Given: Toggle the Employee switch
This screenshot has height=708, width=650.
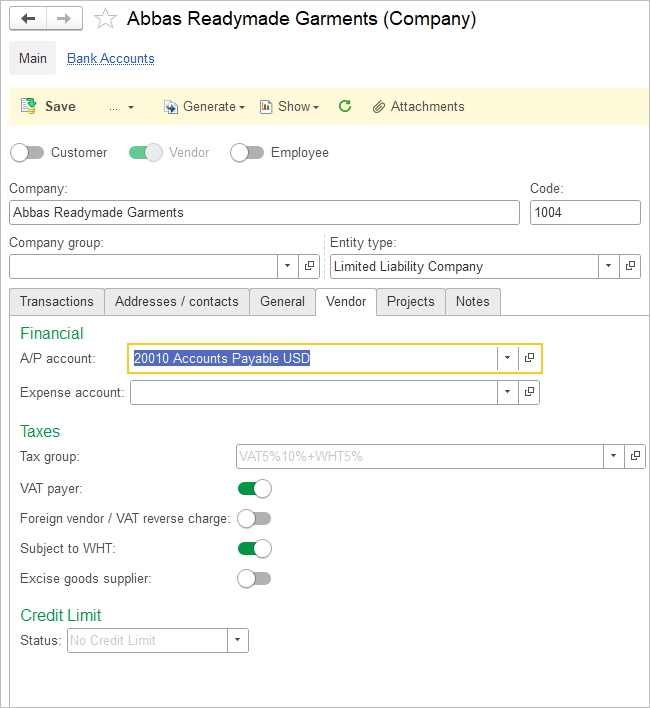Looking at the screenshot, I should (x=247, y=153).
